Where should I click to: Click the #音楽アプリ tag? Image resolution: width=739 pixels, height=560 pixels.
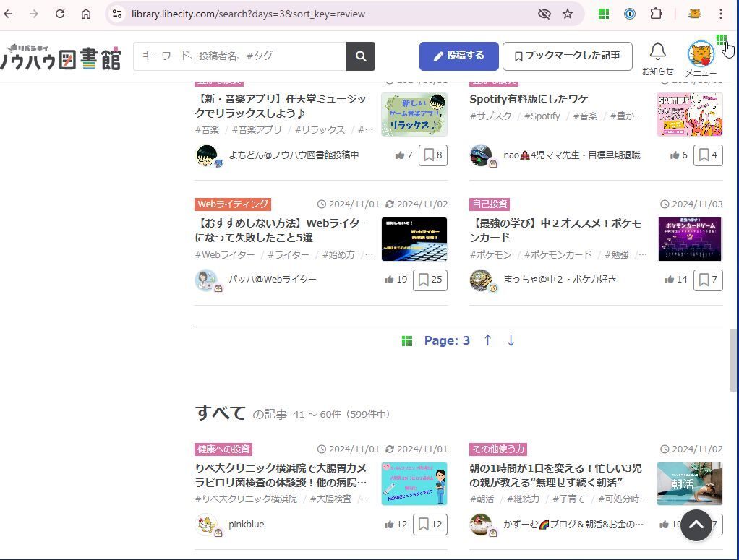tap(257, 129)
